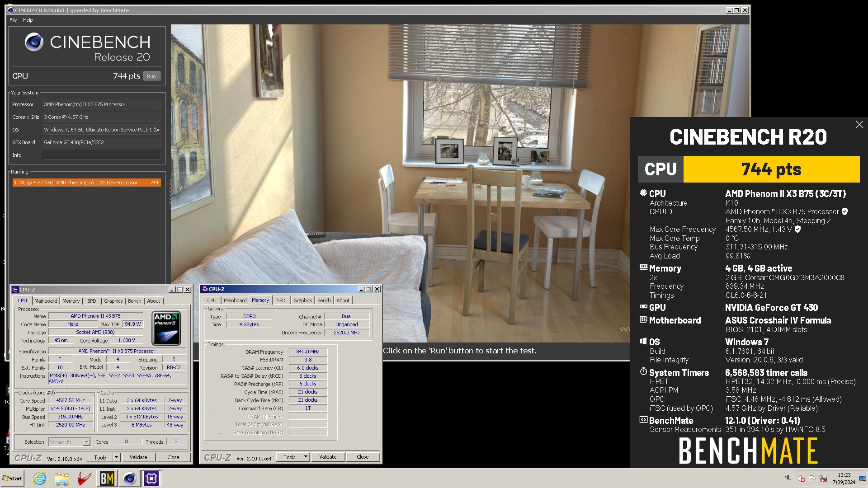
Task: Click Close button in right CPU-Z
Action: [x=363, y=457]
